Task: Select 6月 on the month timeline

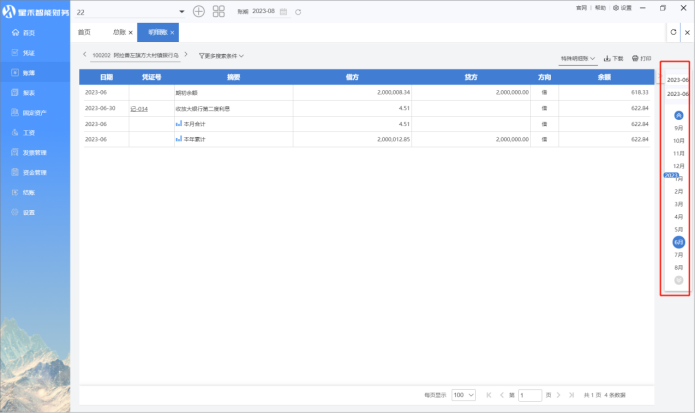Action: pyautogui.click(x=679, y=242)
